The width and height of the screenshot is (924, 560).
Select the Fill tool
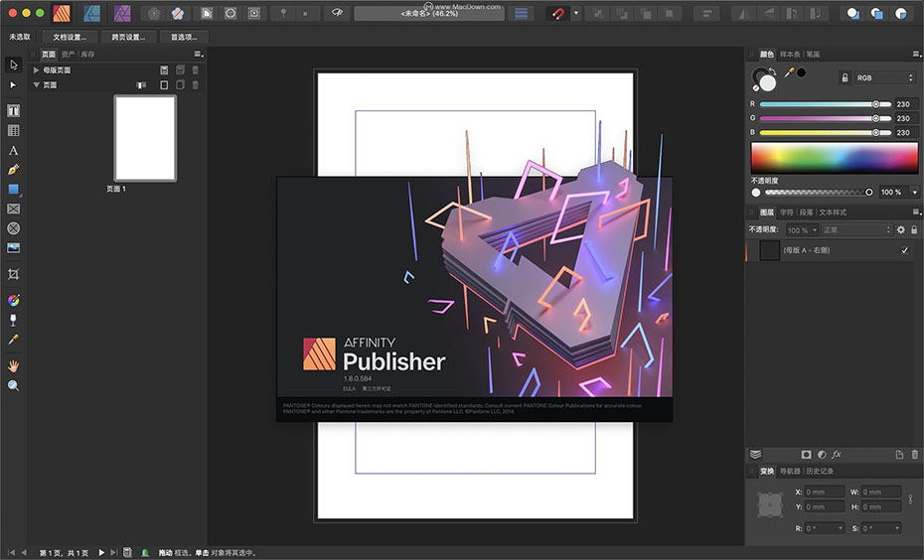[14, 301]
